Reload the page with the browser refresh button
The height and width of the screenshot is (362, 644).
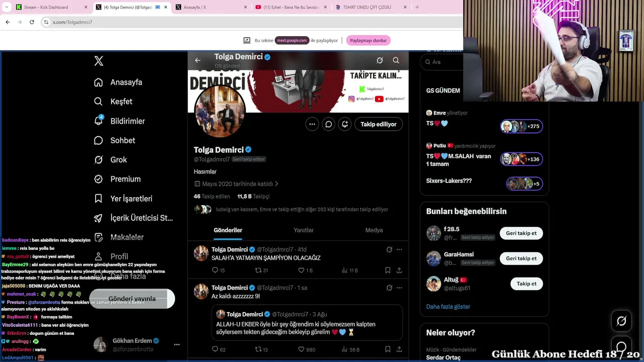32,22
